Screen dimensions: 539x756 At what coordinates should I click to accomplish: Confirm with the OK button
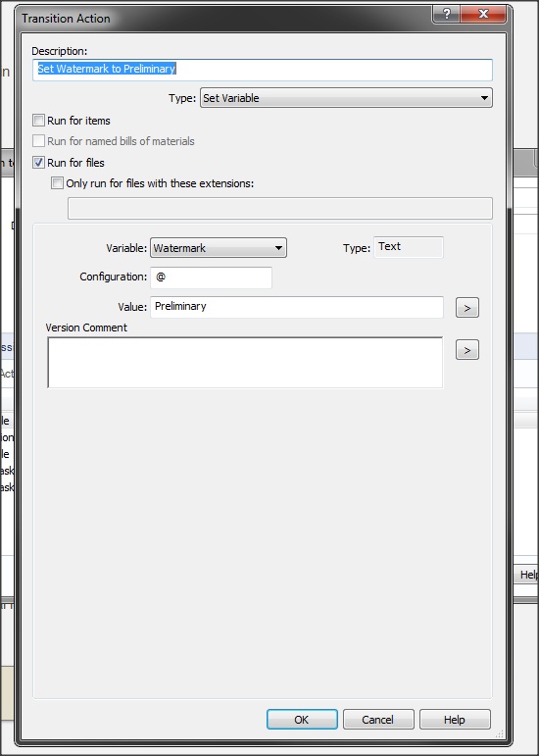[302, 720]
